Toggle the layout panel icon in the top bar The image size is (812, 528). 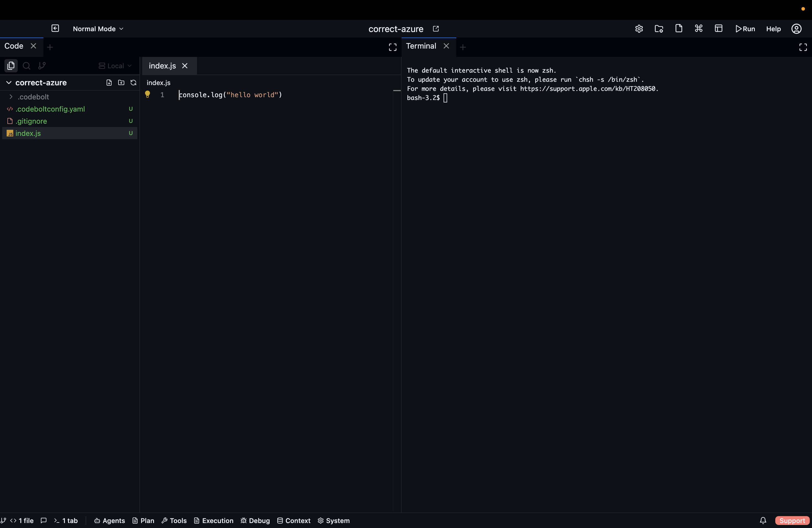[719, 29]
